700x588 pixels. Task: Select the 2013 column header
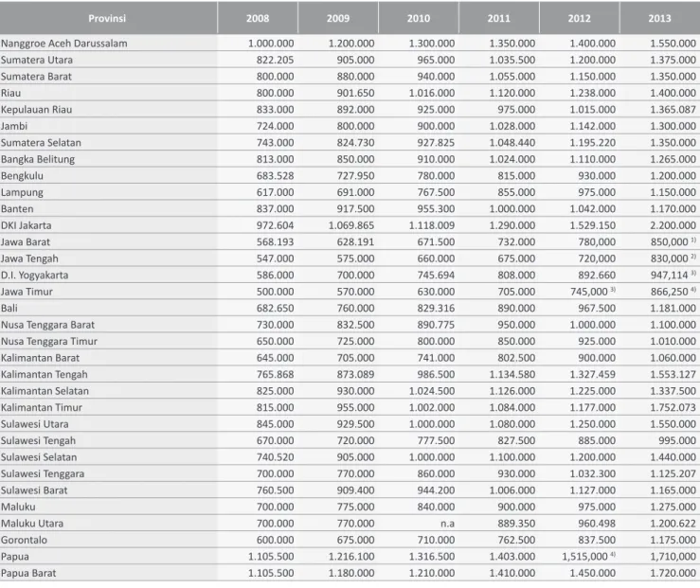coord(659,18)
